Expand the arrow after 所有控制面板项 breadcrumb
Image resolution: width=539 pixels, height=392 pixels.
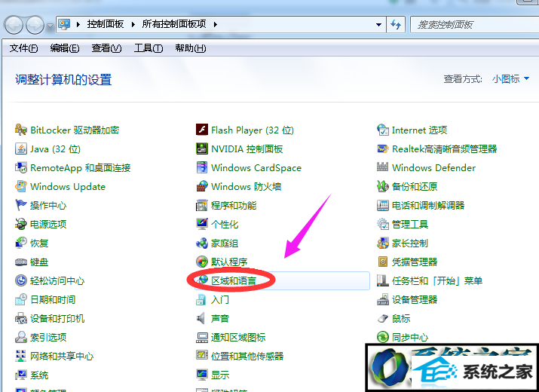pos(216,24)
